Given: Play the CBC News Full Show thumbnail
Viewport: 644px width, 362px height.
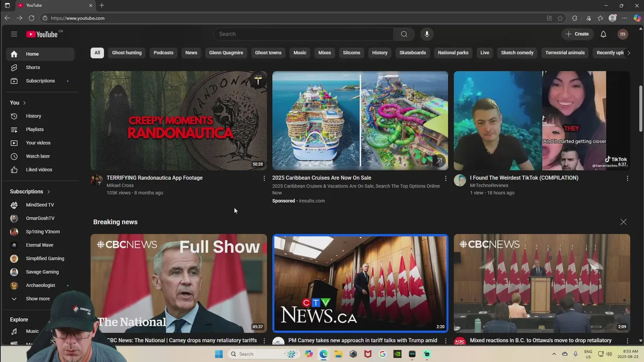Looking at the screenshot, I should coord(179,283).
